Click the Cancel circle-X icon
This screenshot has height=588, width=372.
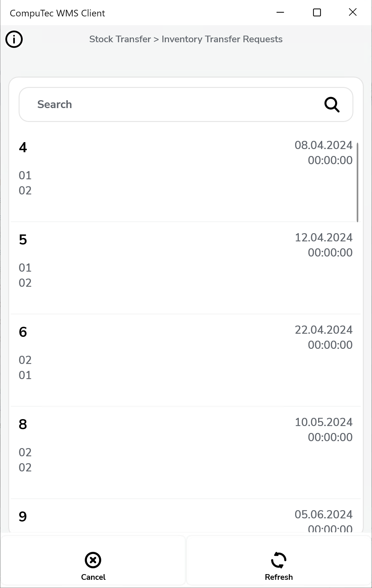click(x=93, y=560)
